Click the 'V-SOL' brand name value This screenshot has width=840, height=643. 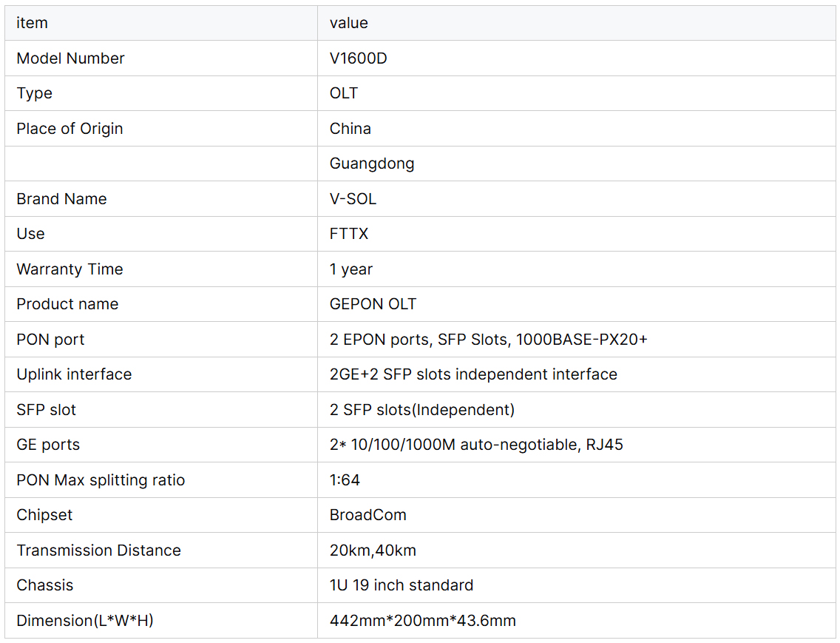pyautogui.click(x=353, y=199)
